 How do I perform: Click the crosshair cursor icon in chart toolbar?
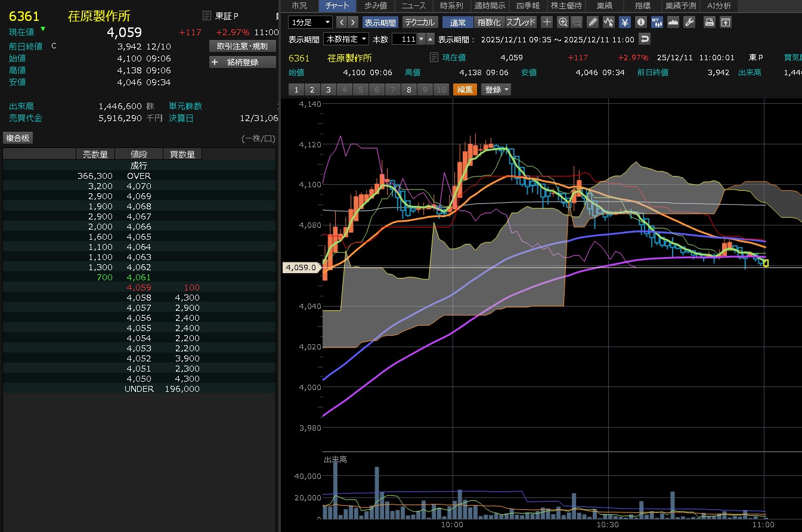click(547, 22)
